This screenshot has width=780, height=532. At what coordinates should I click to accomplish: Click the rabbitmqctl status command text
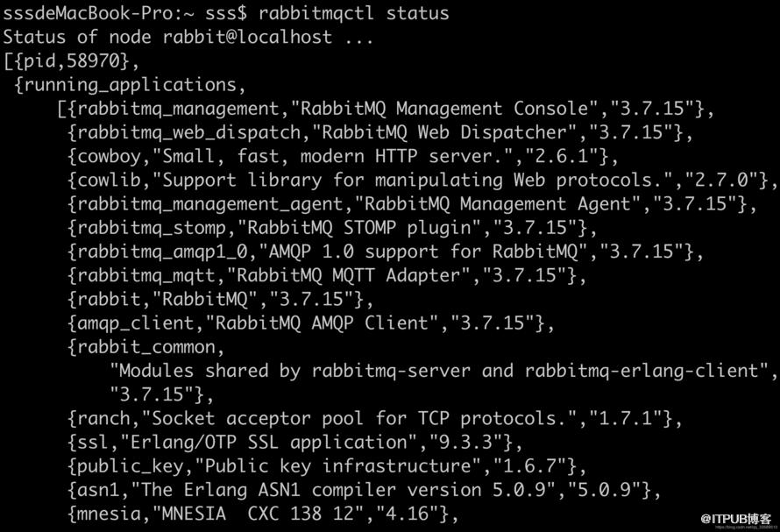[354, 13]
